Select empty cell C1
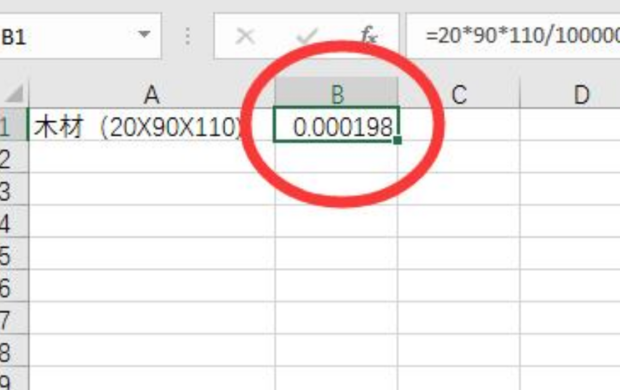Viewport: 620px width, 390px height. (459, 124)
